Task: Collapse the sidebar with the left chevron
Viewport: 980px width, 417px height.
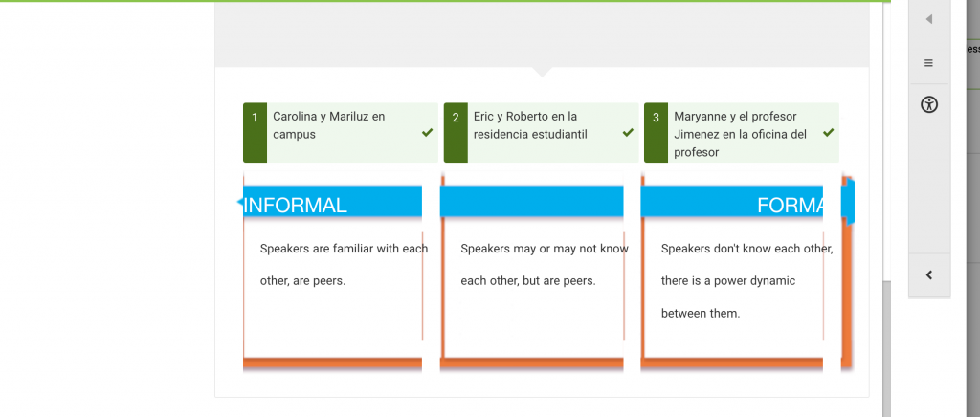Action: click(x=929, y=274)
